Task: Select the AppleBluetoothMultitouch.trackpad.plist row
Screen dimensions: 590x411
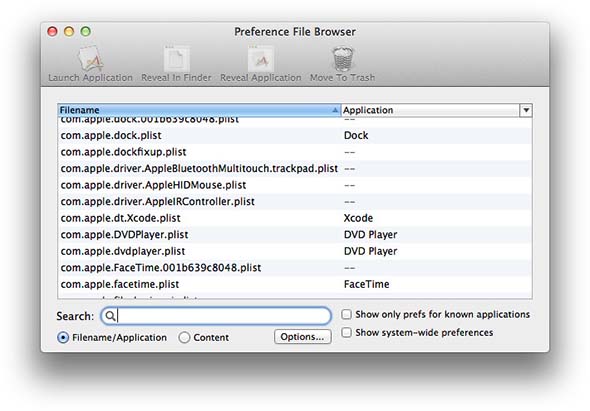Action: tap(295, 169)
